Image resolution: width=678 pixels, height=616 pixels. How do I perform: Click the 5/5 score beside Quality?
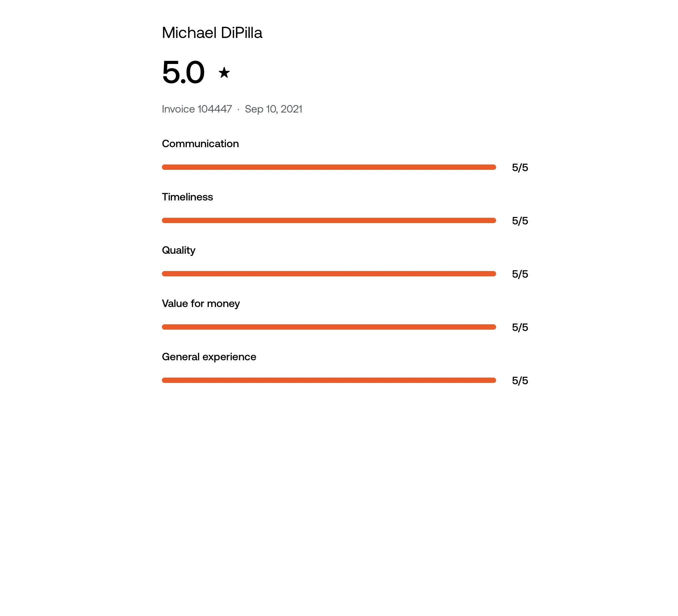click(x=520, y=274)
